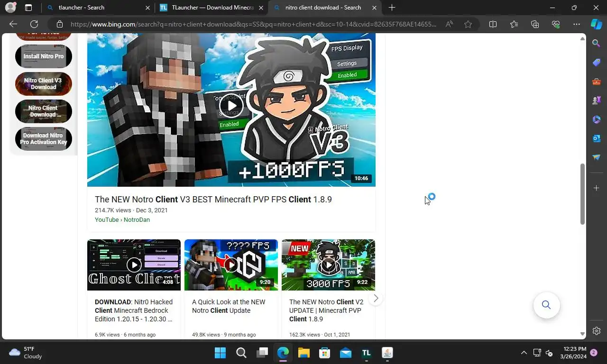This screenshot has height=364, width=607.
Task: Open YouTube › NotroDan source link
Action: pyautogui.click(x=122, y=219)
